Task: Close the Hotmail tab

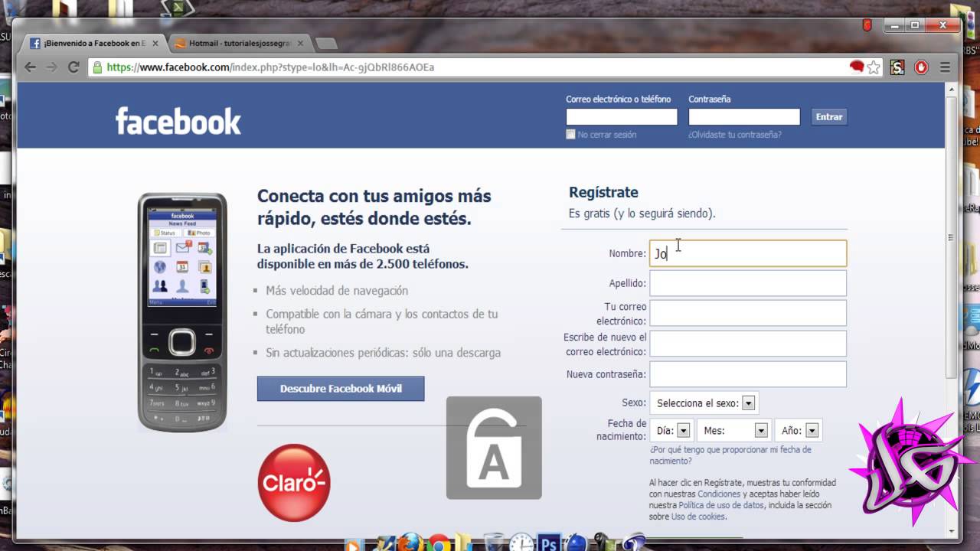Action: coord(301,44)
